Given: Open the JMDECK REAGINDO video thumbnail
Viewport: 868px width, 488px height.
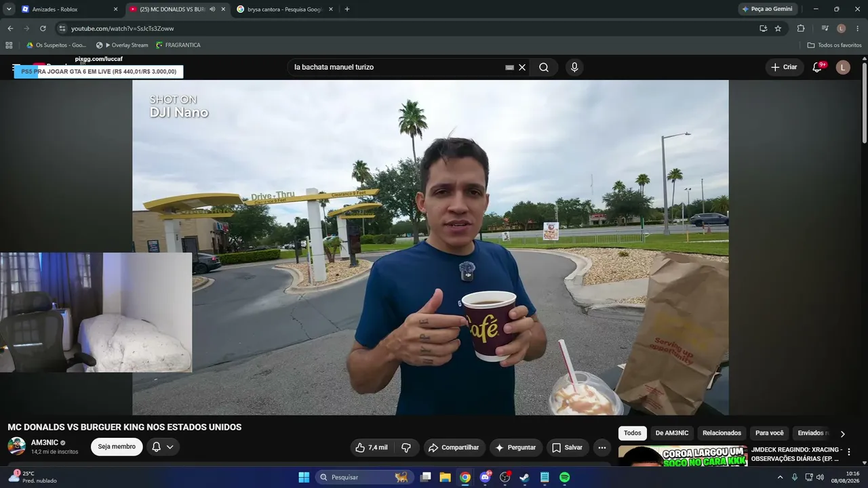Looking at the screenshot, I should [x=683, y=455].
